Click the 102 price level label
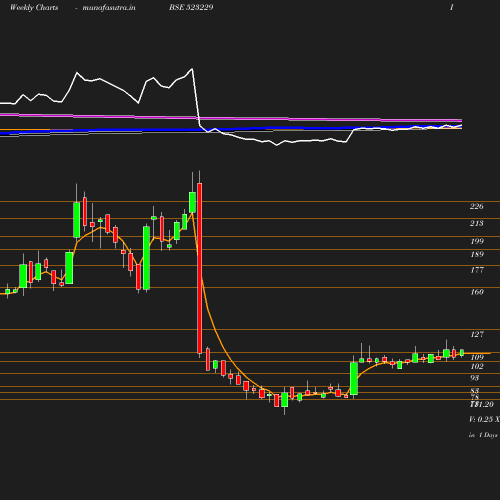This screenshot has height=500, width=500. point(477,366)
